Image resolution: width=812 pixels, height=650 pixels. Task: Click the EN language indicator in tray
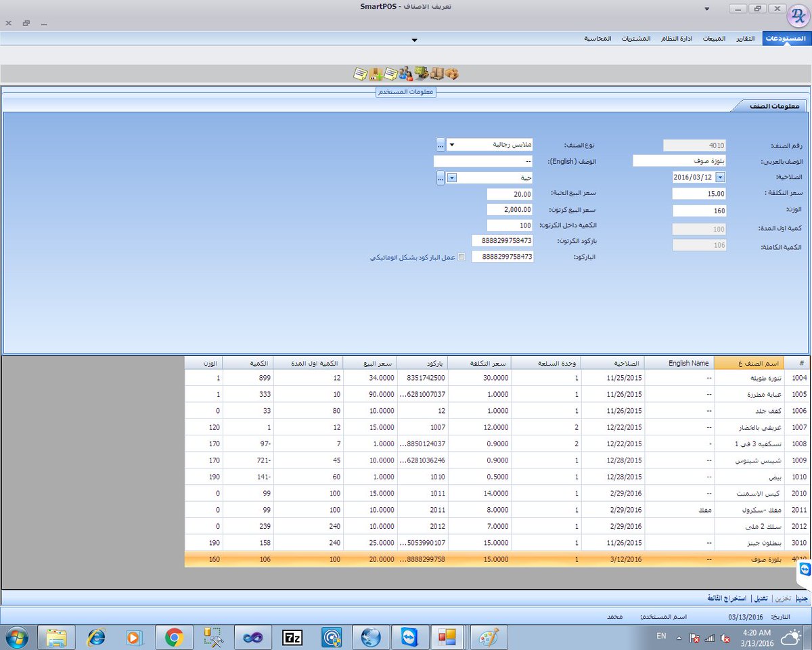[661, 636]
